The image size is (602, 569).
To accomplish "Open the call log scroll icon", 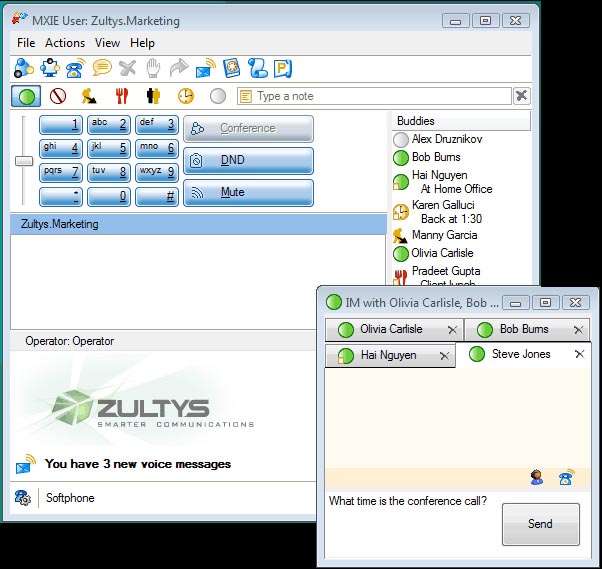I will pyautogui.click(x=258, y=68).
